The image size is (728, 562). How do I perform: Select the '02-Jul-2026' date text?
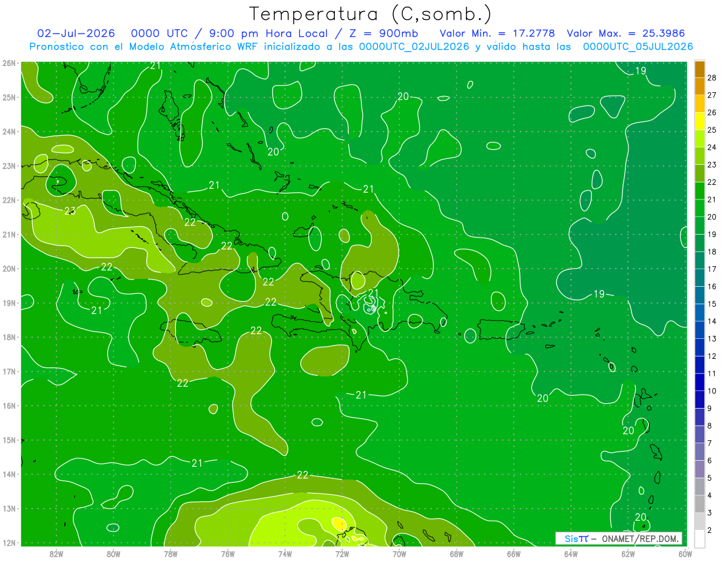point(76,33)
